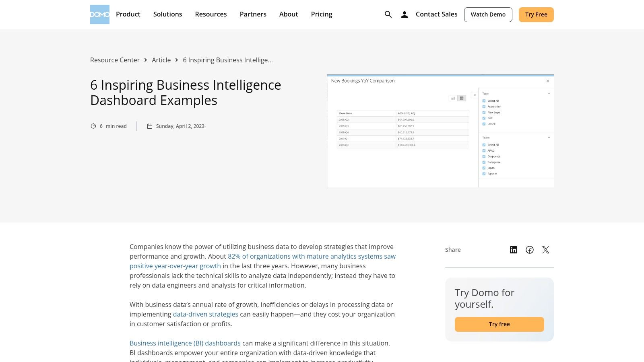Go to Article breadcrumb

pos(161,60)
